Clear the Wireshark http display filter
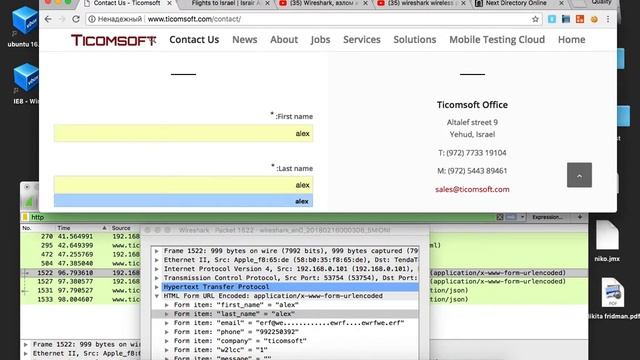This screenshot has width=640, height=360. (x=500, y=217)
